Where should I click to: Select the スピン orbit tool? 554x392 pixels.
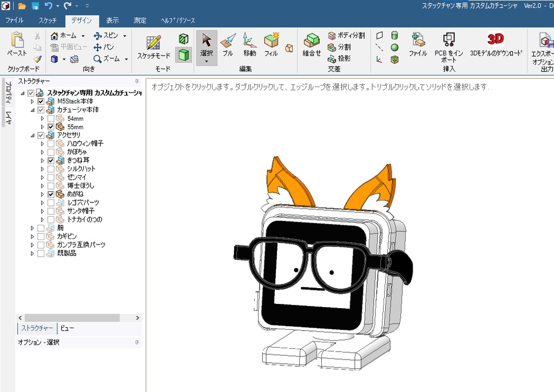pos(107,36)
